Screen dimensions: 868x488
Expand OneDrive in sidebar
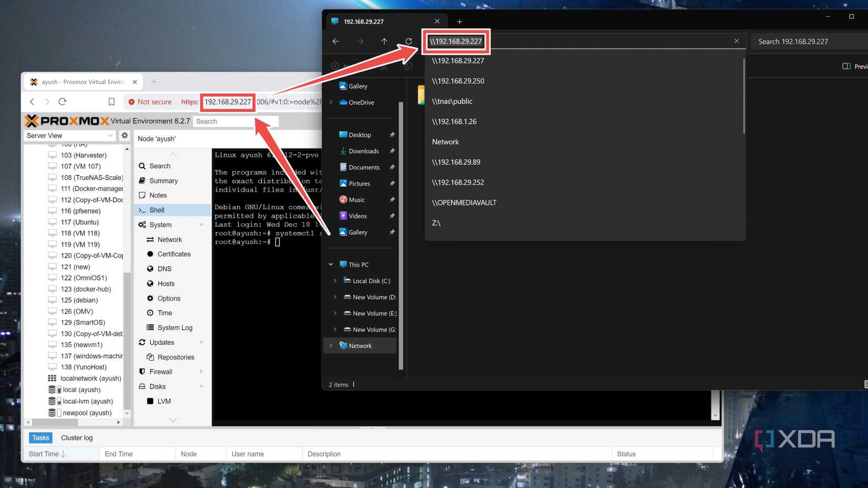click(331, 103)
